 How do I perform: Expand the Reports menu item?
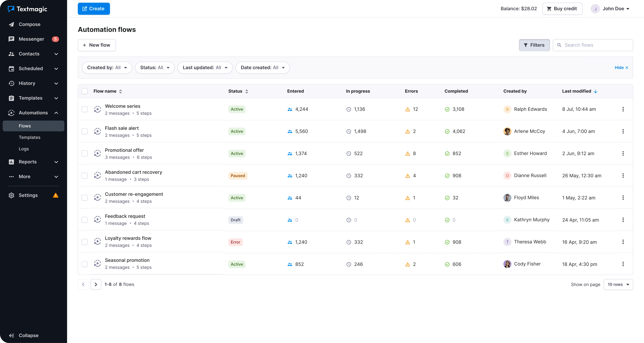click(x=34, y=162)
